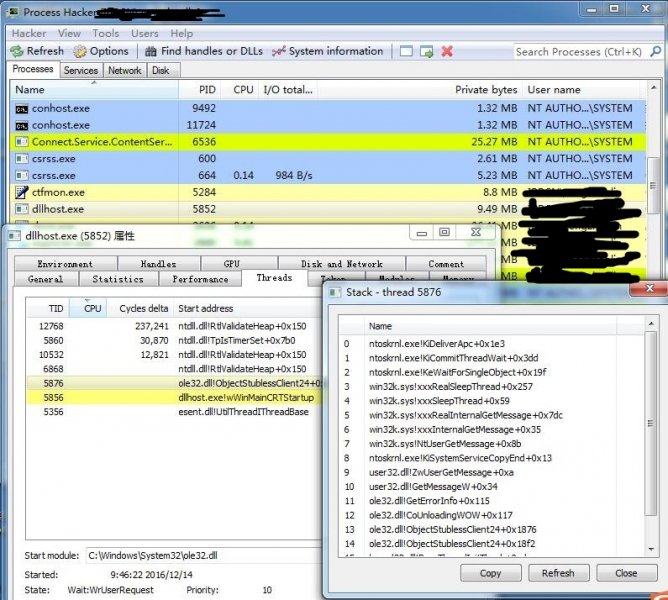Open the Performance tab in properties
This screenshot has width=668, height=600.
pos(200,279)
